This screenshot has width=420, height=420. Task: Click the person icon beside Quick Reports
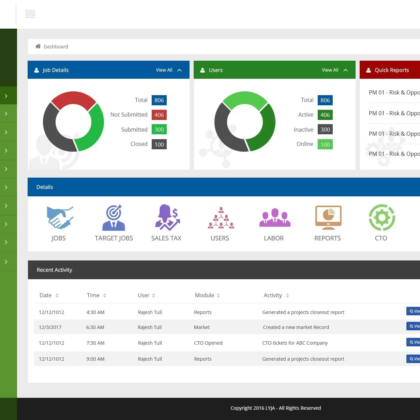[x=368, y=70]
